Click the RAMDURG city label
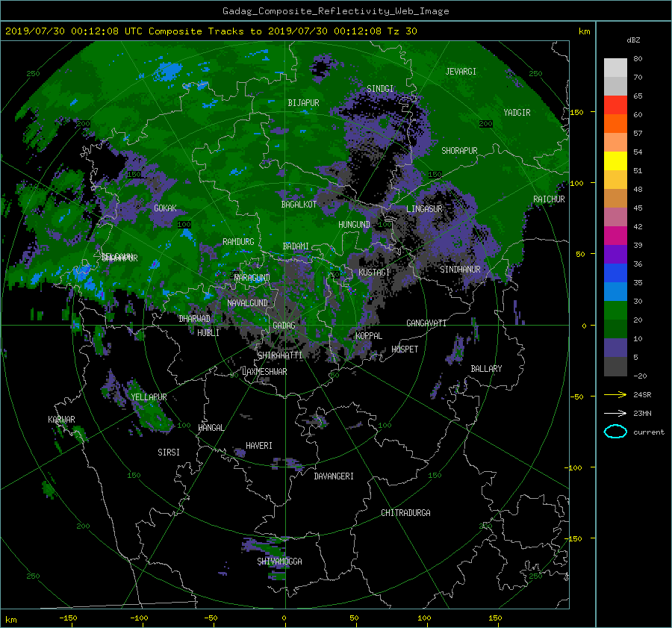This screenshot has height=628, width=672. 238,242
